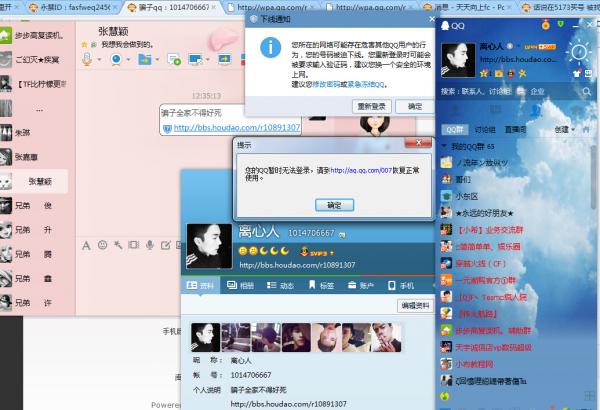This screenshot has height=410, width=600.
Task: Click send-file folder icon in chat toolbar
Action: coord(145,59)
